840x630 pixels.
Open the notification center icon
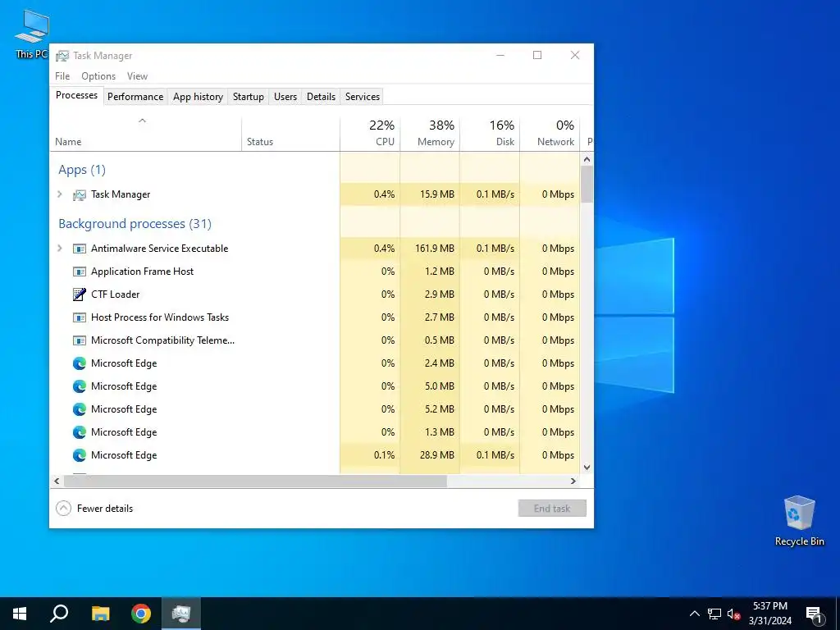click(815, 614)
